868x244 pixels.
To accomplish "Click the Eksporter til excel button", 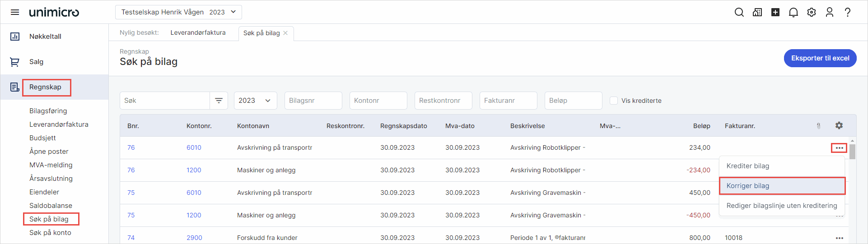I will click(820, 58).
